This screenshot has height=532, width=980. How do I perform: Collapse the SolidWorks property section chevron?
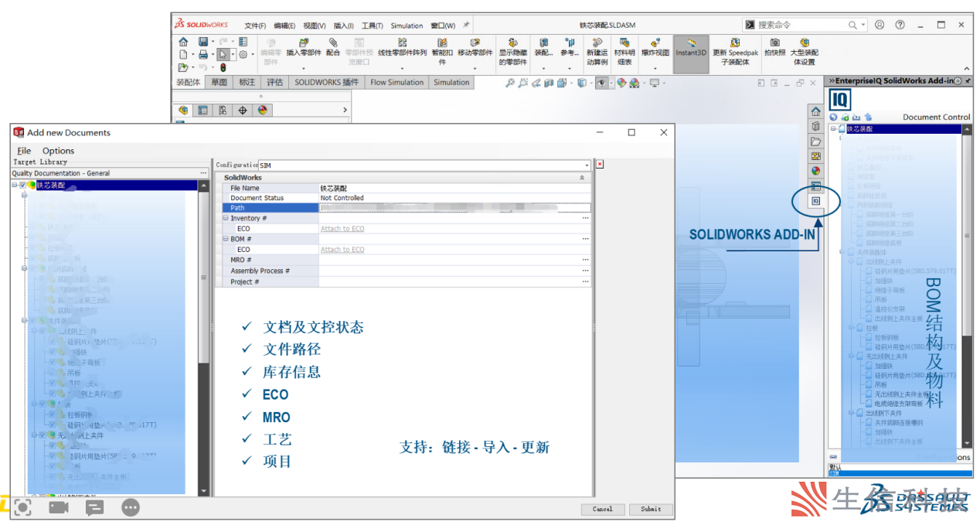[x=581, y=178]
